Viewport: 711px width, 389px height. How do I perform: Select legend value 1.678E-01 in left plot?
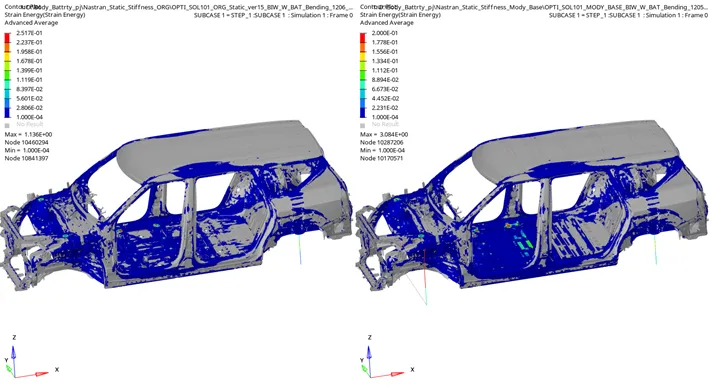[29, 61]
